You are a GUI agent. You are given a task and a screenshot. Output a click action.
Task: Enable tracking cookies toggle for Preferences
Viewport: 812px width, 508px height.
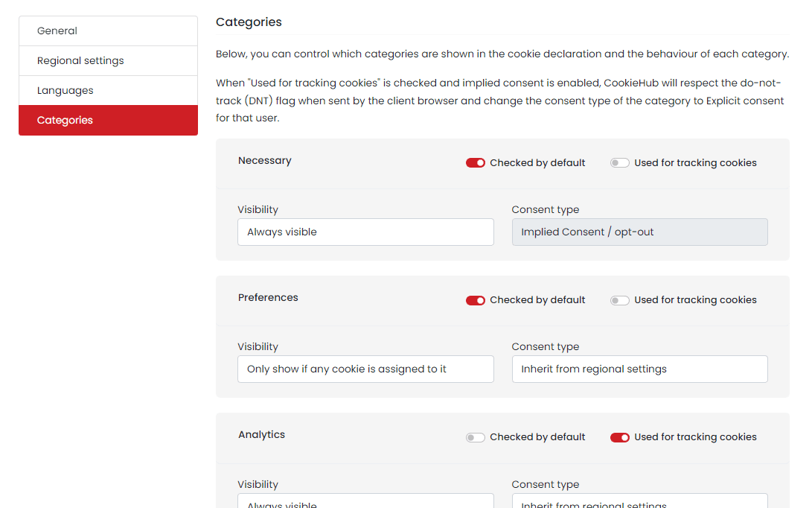619,300
